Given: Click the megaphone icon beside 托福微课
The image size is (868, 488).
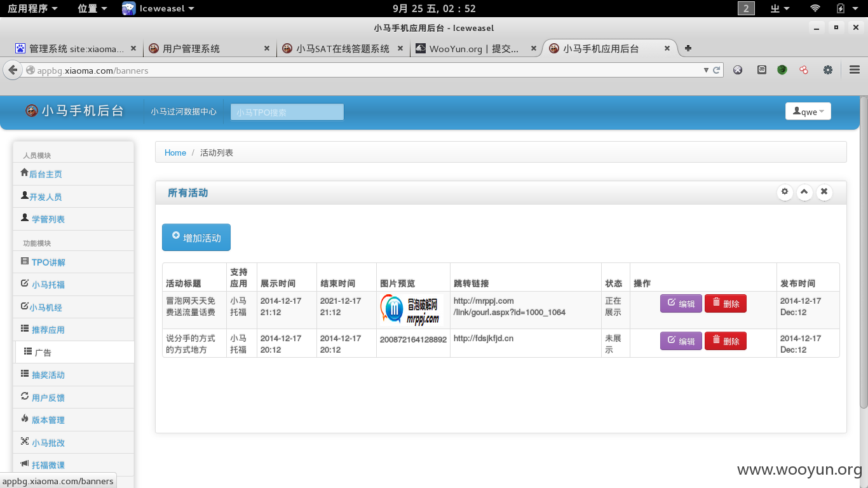Looking at the screenshot, I should click(25, 464).
